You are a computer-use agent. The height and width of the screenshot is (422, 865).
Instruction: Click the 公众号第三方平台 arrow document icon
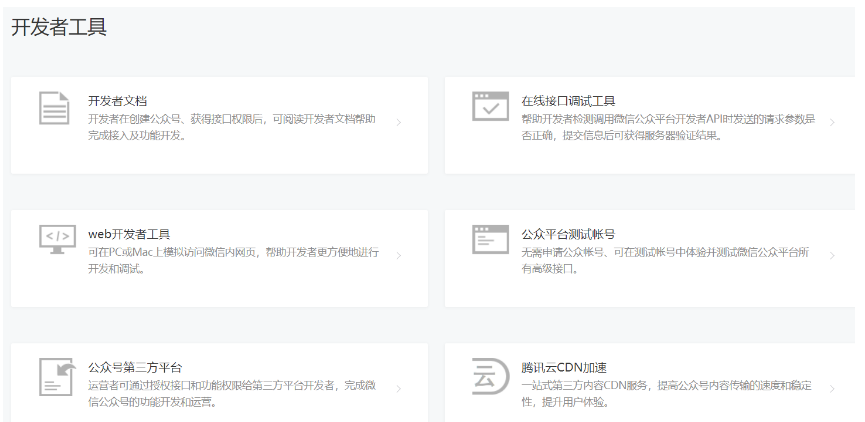point(57,375)
